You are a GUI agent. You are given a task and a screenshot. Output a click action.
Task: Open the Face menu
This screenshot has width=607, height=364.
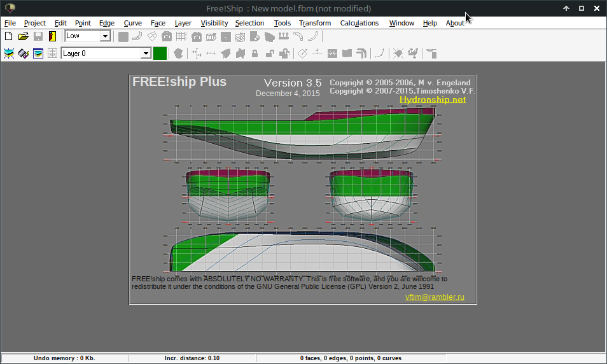158,23
